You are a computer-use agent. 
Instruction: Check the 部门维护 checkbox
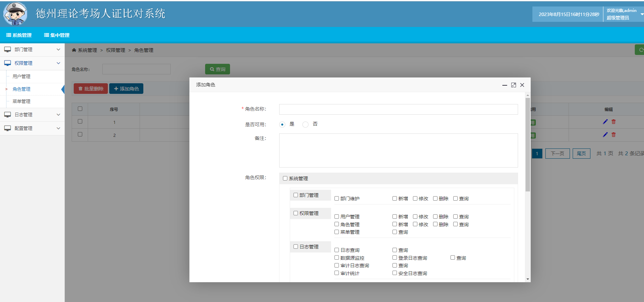tap(337, 199)
